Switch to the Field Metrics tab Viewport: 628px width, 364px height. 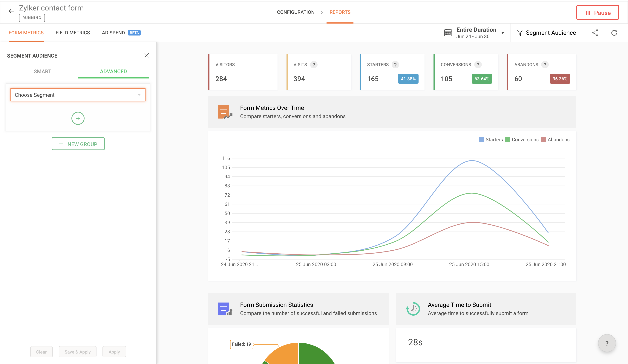(73, 33)
